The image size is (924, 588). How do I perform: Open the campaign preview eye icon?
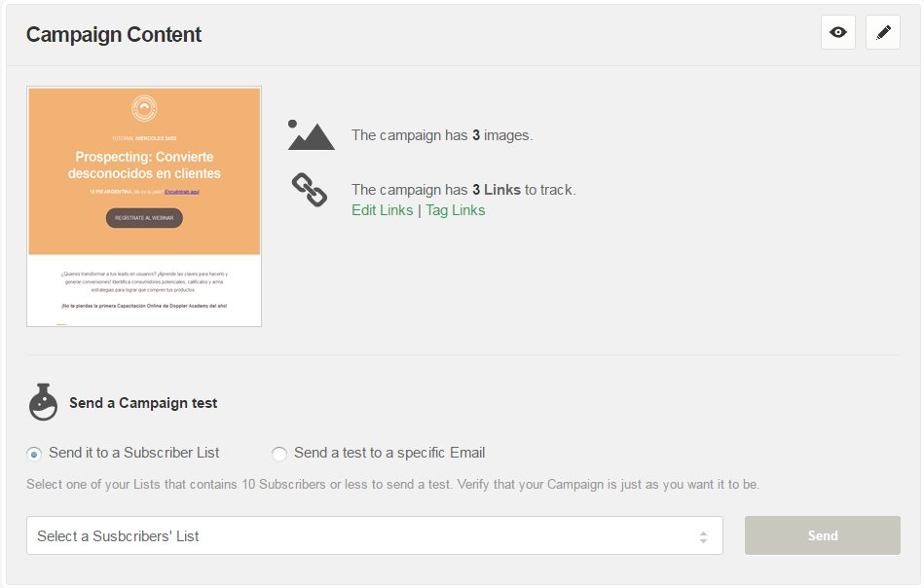coord(838,32)
